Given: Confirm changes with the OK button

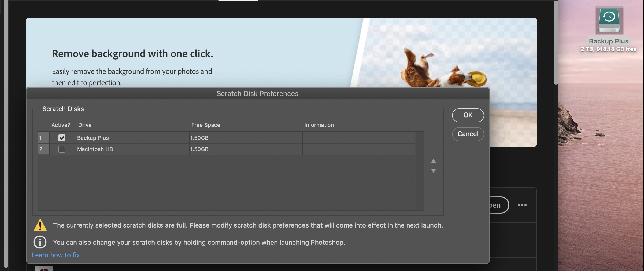Looking at the screenshot, I should 468,115.
